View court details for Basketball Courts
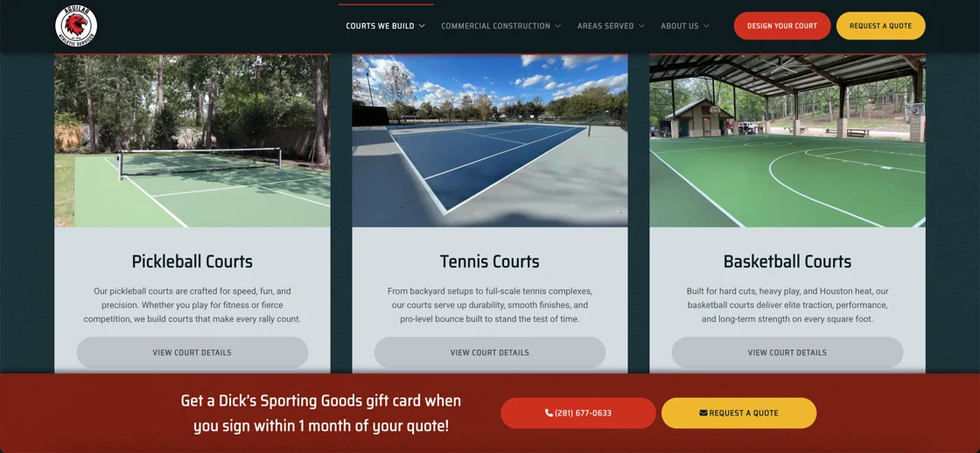 tap(787, 352)
